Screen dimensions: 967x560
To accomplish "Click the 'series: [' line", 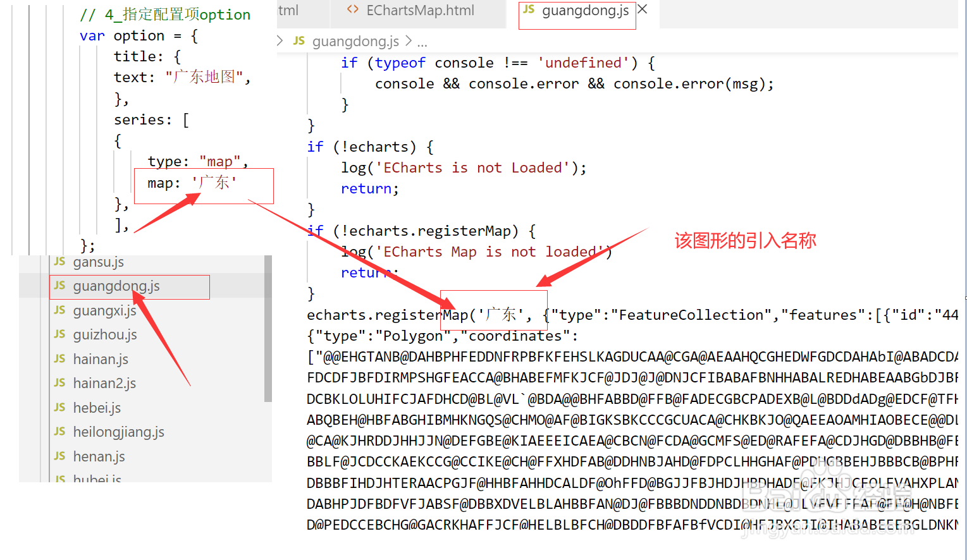I will click(x=151, y=120).
